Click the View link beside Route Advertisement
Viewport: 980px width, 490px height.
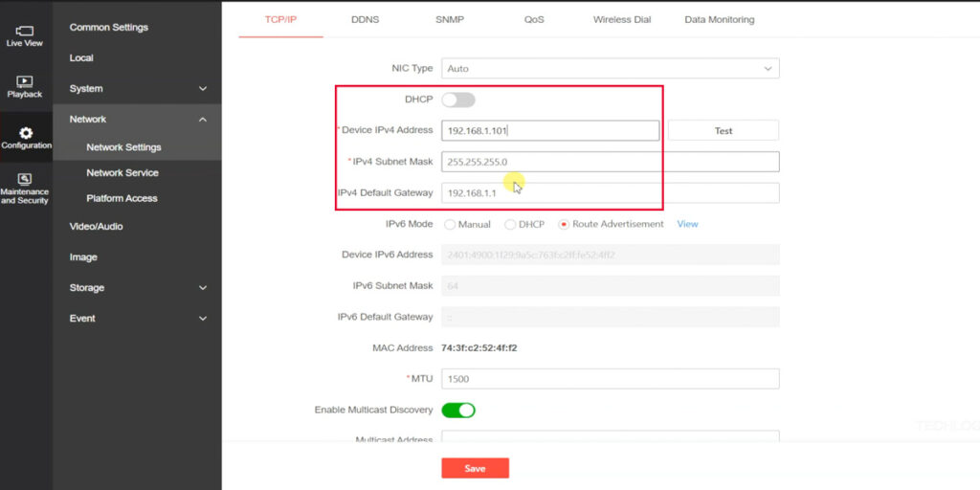pos(687,224)
